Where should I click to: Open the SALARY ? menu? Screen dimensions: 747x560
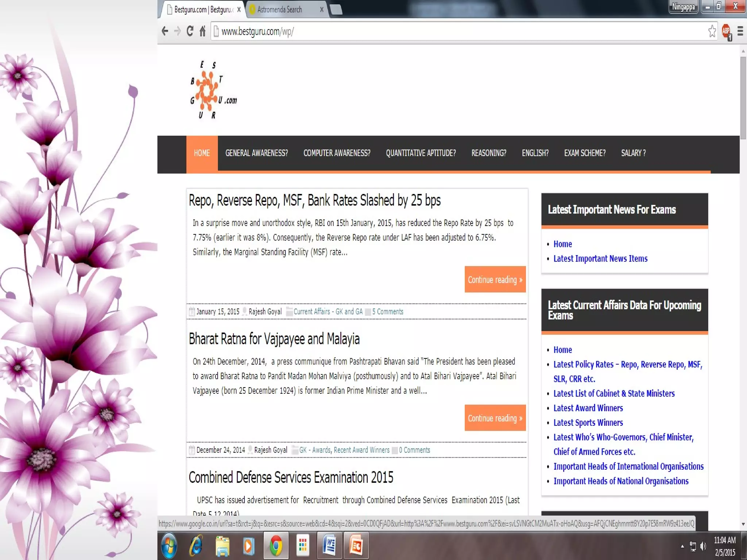click(x=634, y=153)
